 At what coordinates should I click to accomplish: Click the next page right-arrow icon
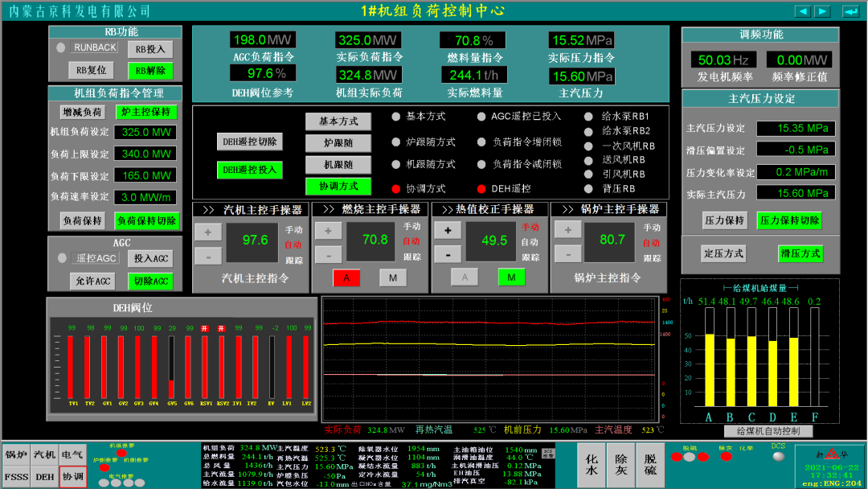tap(822, 11)
